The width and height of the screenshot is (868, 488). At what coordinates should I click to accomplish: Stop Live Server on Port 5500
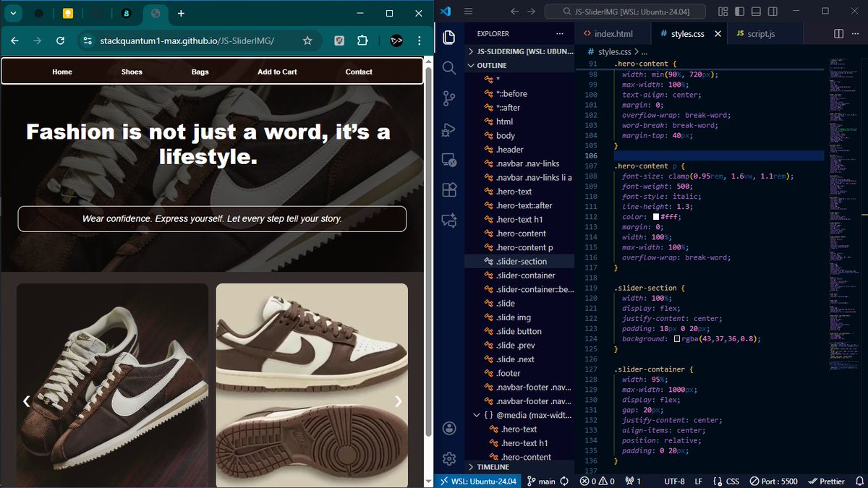pos(775,481)
